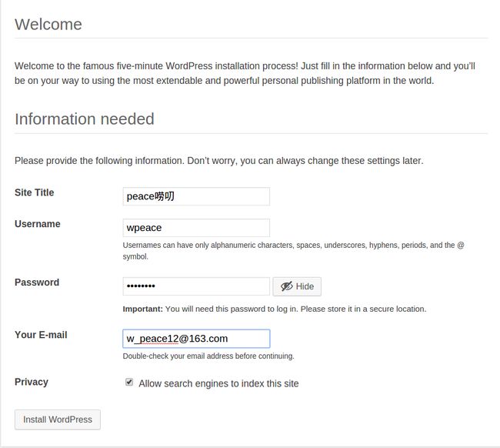This screenshot has height=448, width=500.
Task: Click the Username label
Action: [x=38, y=224]
